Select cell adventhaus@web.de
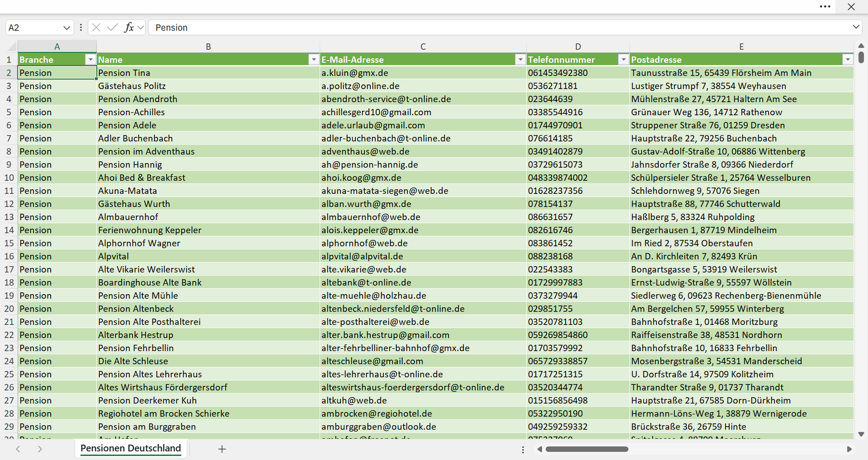Screen dimensions: 868x460 423,151
